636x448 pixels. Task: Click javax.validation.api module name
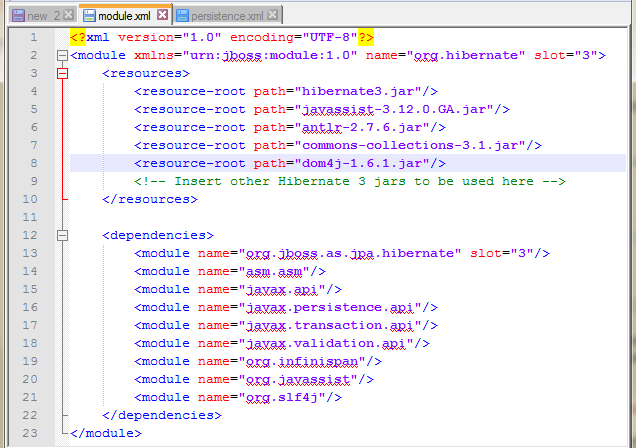[x=326, y=343]
